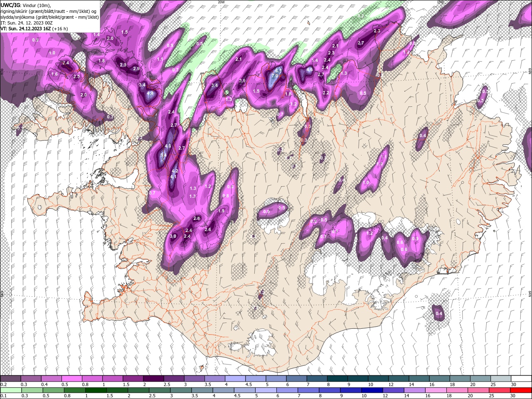Click the "20W" longitude label
This screenshot has width=532, height=399.
pyautogui.click(x=221, y=2)
